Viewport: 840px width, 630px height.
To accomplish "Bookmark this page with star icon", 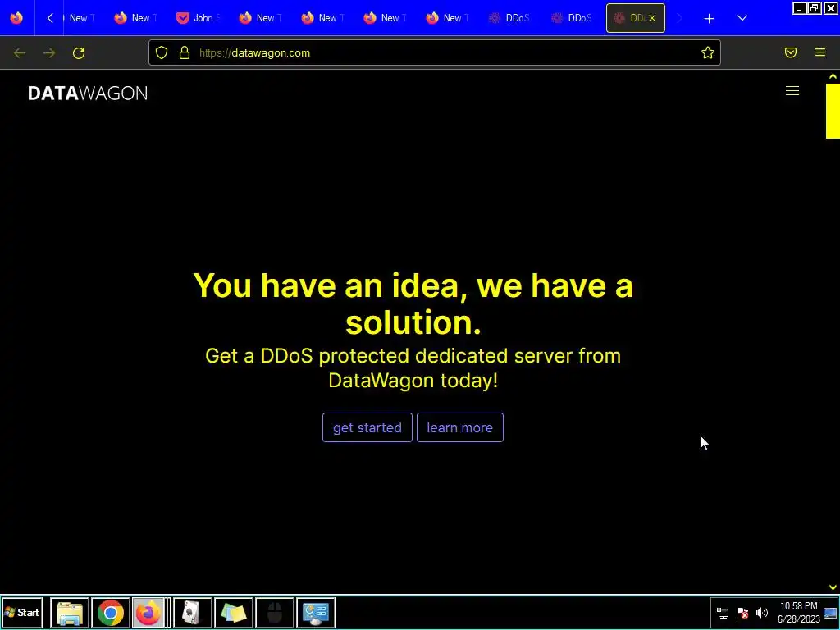I will pos(708,52).
